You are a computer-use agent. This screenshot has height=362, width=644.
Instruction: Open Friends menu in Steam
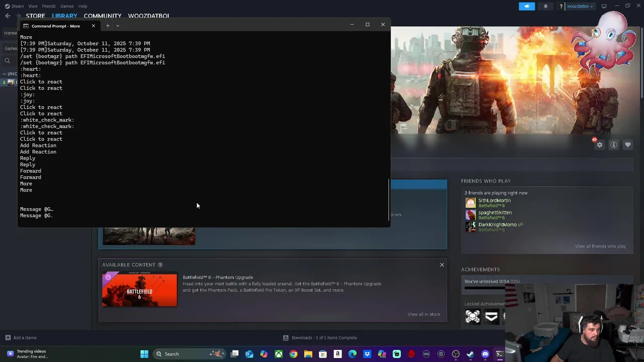click(49, 6)
